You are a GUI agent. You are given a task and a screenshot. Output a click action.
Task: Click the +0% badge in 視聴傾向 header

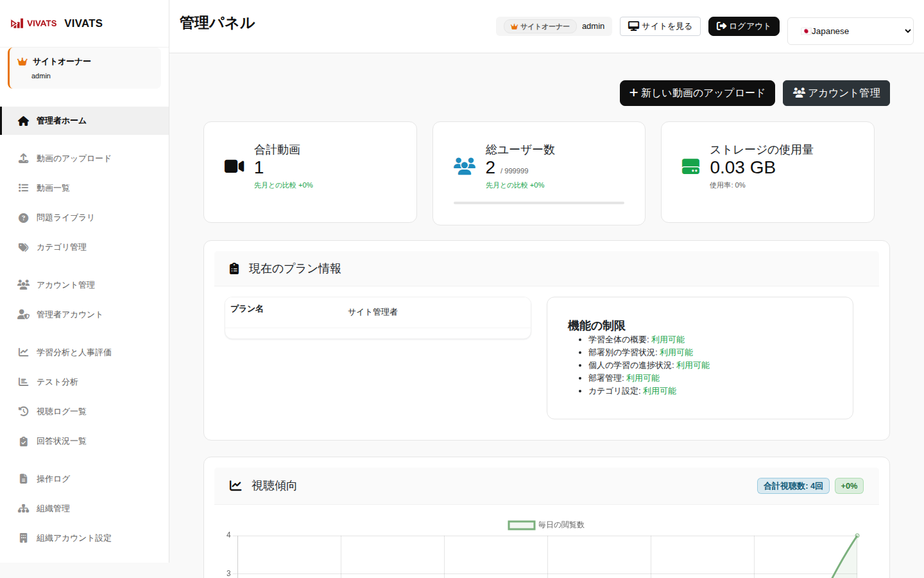(849, 486)
